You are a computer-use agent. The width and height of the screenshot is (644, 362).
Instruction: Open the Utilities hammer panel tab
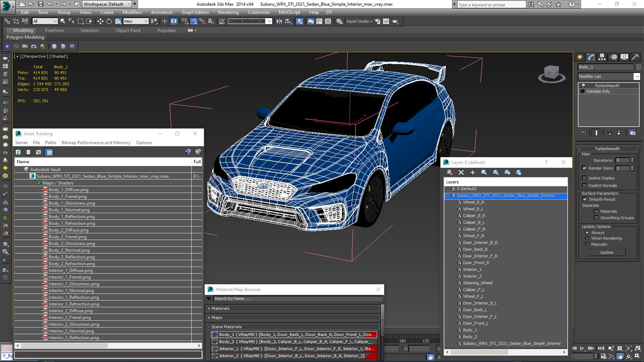pos(635,57)
